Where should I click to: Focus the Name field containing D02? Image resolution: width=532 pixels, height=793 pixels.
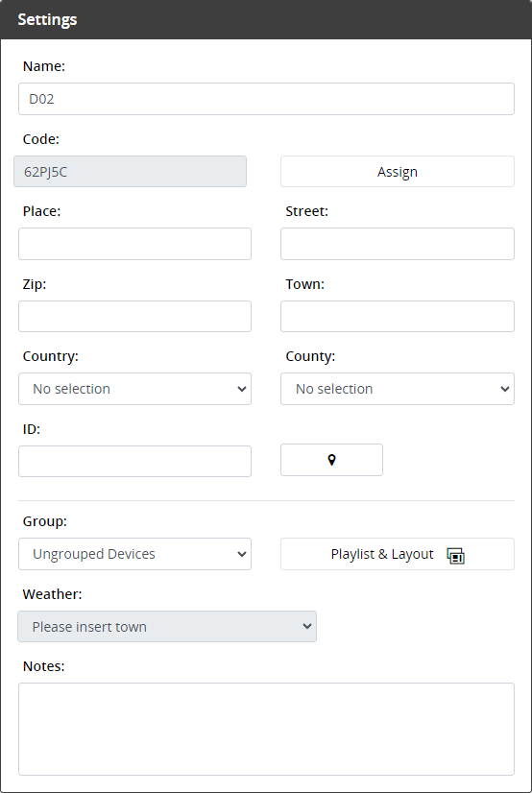[267, 99]
